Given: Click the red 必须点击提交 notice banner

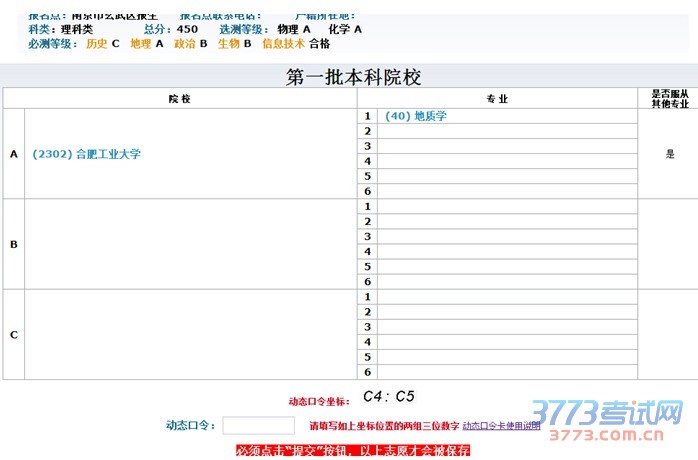Looking at the screenshot, I should [353, 452].
